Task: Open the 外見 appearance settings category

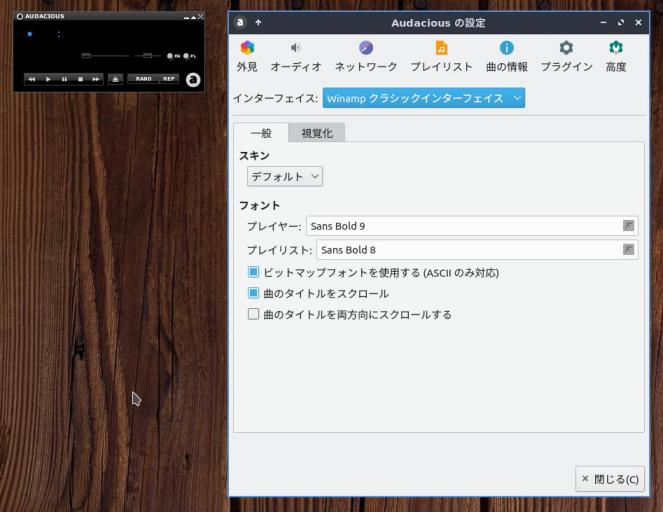Action: click(247, 56)
